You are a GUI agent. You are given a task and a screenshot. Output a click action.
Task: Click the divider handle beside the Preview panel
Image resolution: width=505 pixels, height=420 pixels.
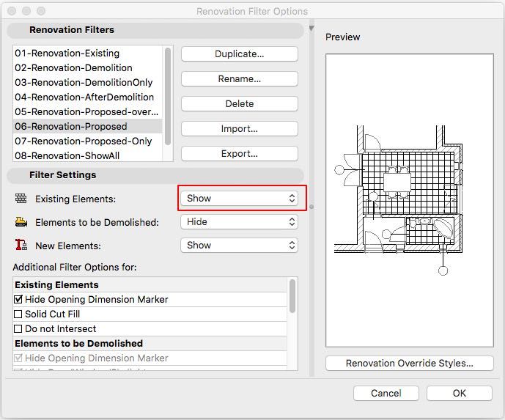[x=312, y=207]
